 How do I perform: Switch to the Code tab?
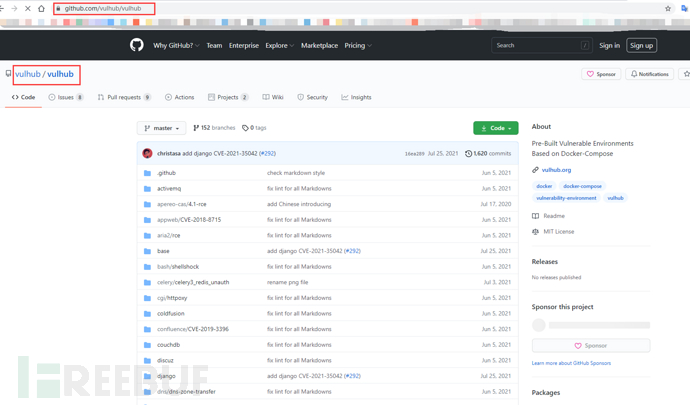click(x=23, y=97)
